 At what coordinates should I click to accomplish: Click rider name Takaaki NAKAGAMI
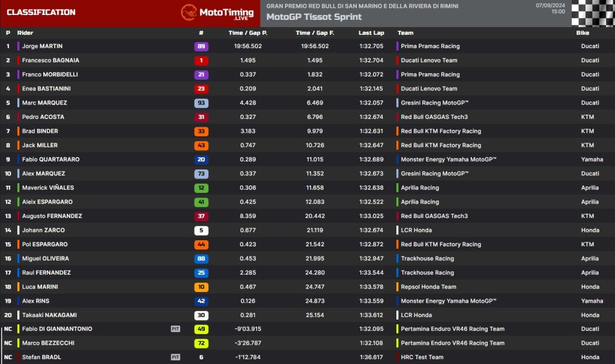click(x=49, y=315)
